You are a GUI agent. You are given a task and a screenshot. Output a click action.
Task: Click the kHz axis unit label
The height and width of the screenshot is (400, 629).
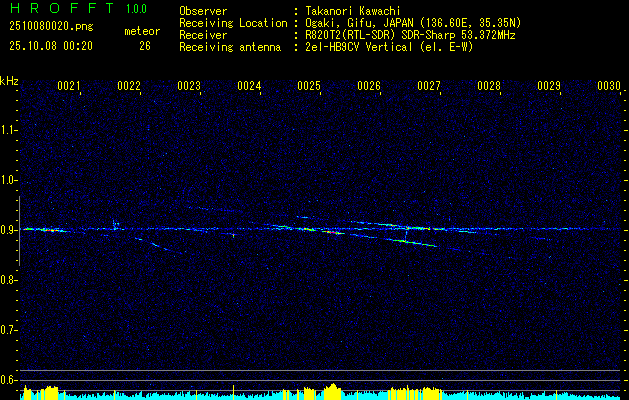(x=9, y=81)
